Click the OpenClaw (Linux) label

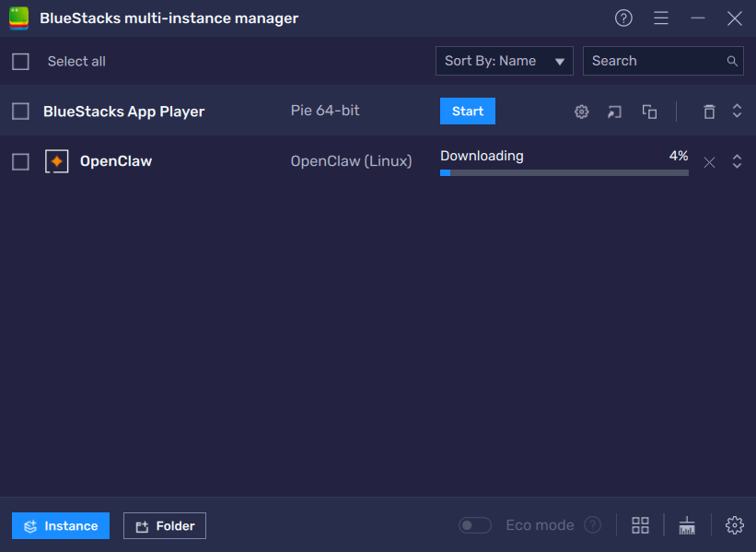351,161
